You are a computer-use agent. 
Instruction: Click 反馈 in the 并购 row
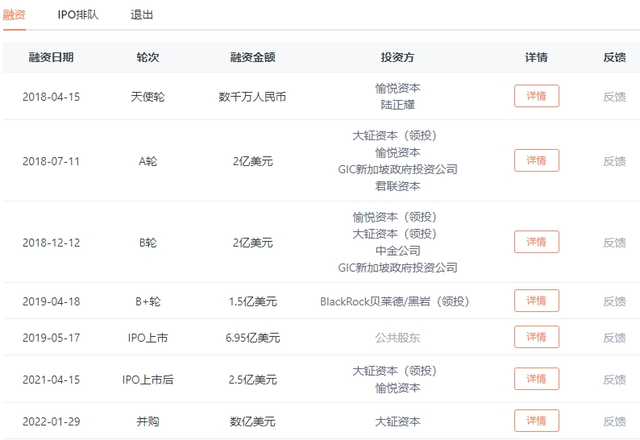coord(614,421)
